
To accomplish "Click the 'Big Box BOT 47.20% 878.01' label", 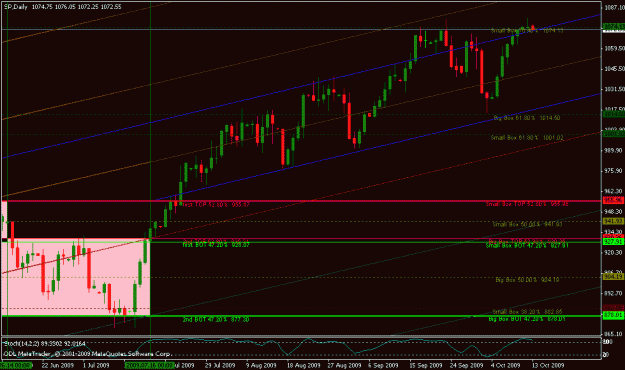I will tap(527, 319).
